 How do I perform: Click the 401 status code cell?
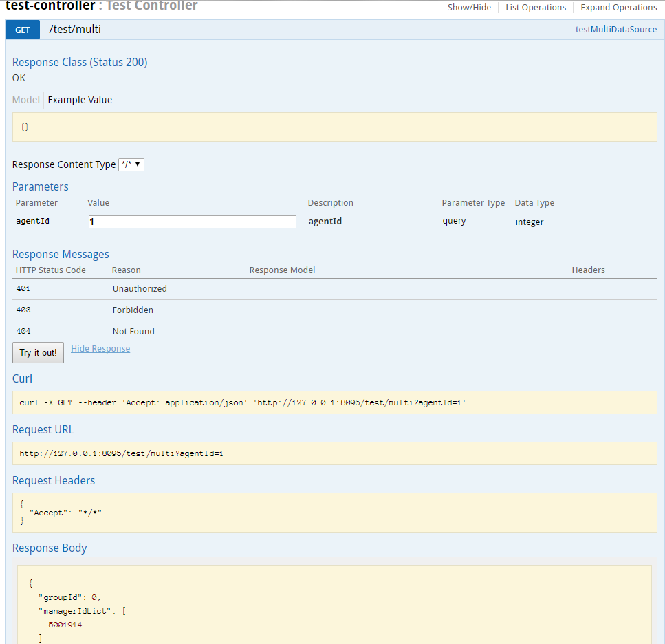(23, 288)
